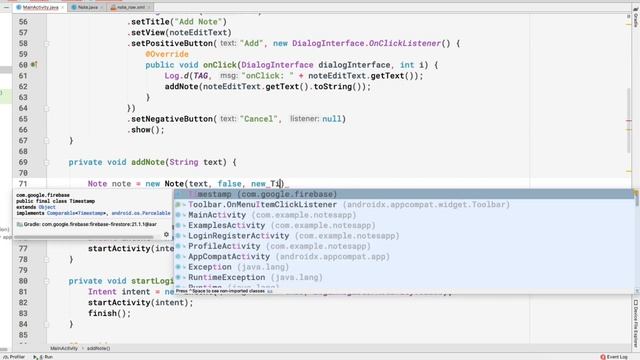Click the tab list minus button left of tabs
This screenshot has width=640, height=360.
pyautogui.click(x=7, y=7)
